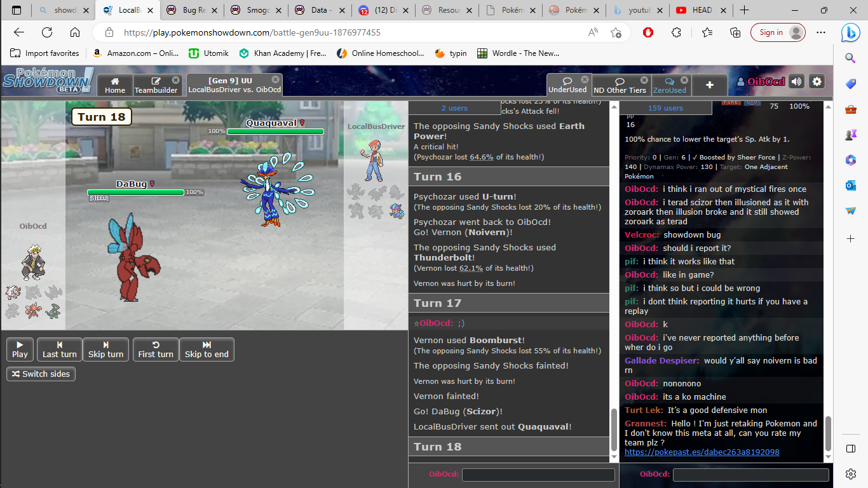Open Favorites list icon in toolbar
Screen dimensions: 868x488
(707, 32)
